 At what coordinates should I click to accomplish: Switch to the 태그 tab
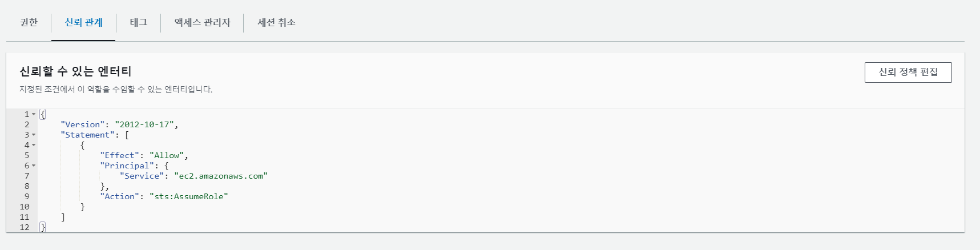point(138,22)
